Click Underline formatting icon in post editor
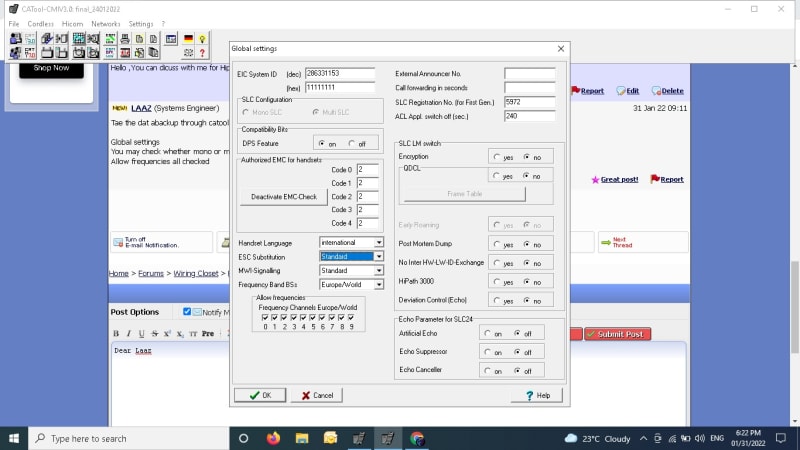 coord(141,334)
